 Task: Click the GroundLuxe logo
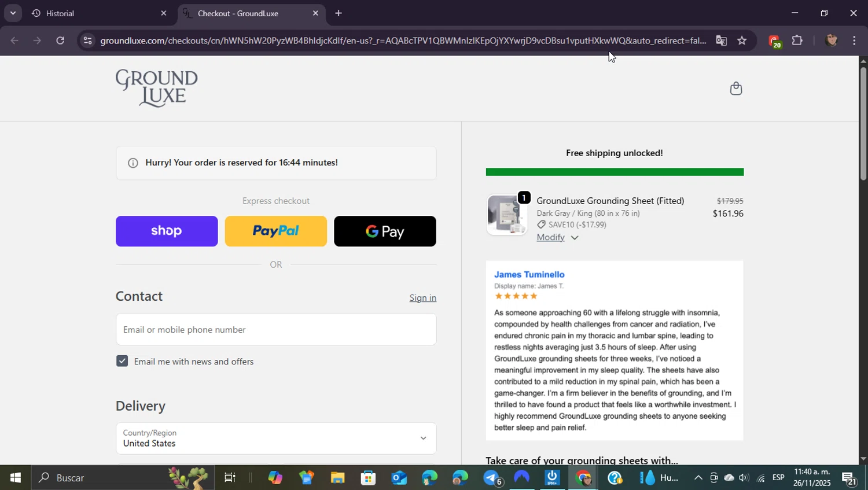click(x=157, y=88)
